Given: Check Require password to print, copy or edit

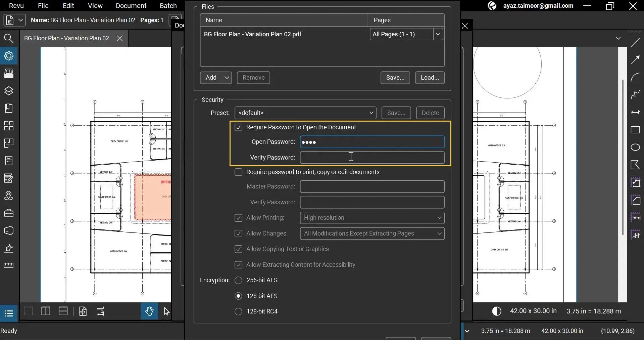Looking at the screenshot, I should [238, 172].
